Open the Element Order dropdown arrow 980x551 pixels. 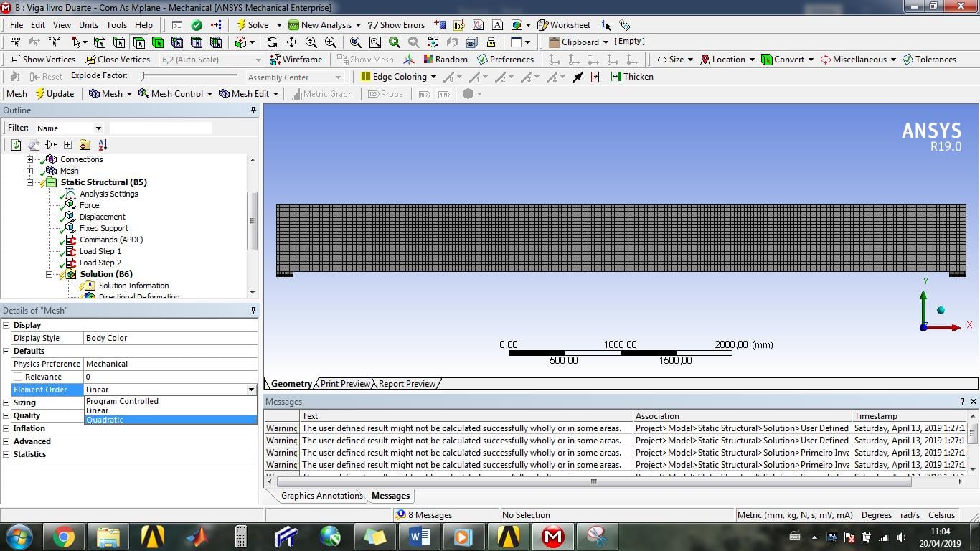pos(251,390)
